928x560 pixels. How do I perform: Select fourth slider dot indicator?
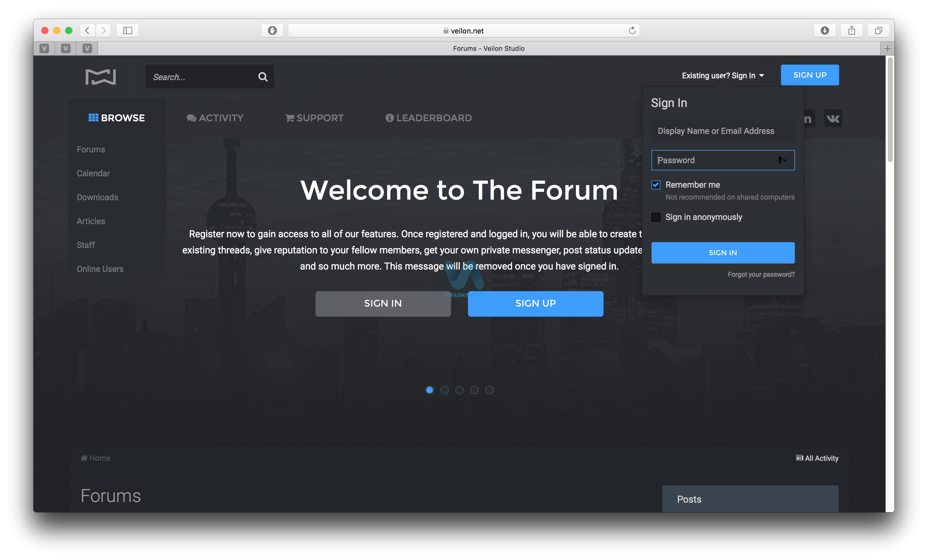(474, 390)
